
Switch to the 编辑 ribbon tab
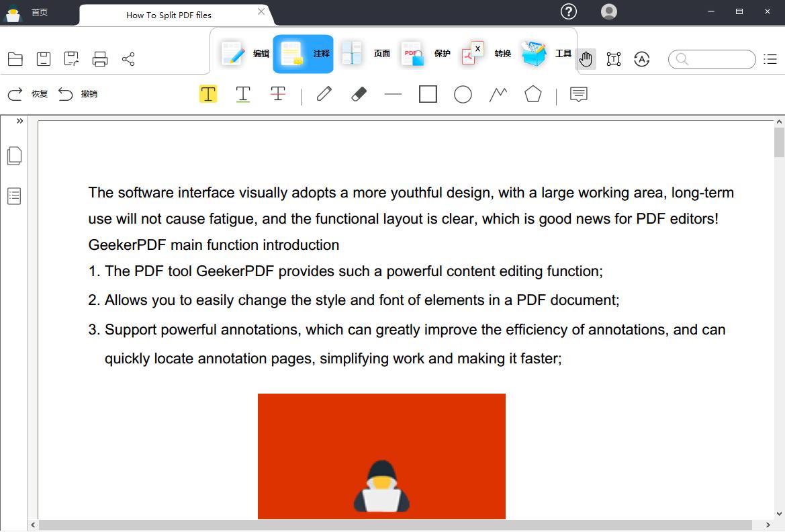245,54
